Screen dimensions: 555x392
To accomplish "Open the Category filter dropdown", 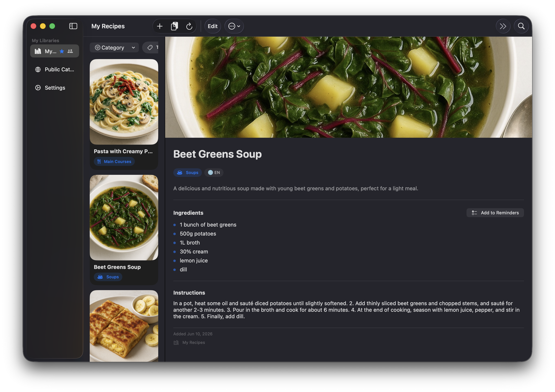I will pyautogui.click(x=114, y=48).
